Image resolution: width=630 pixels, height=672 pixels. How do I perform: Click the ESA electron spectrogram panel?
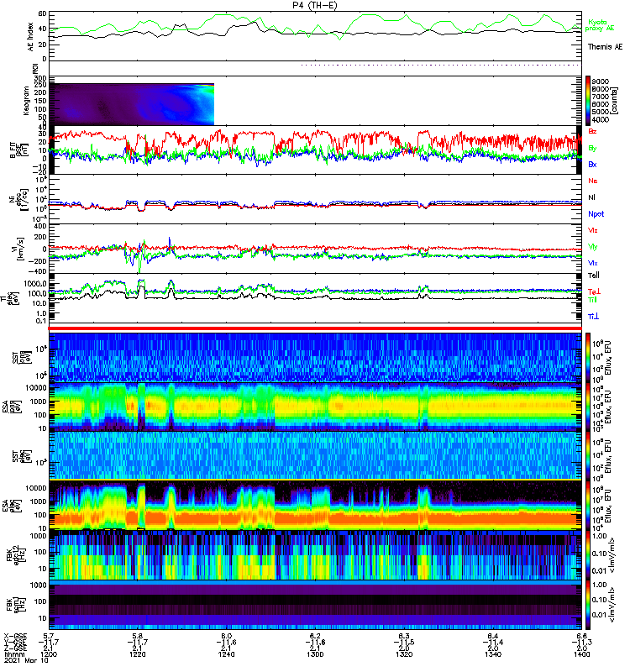315,505
